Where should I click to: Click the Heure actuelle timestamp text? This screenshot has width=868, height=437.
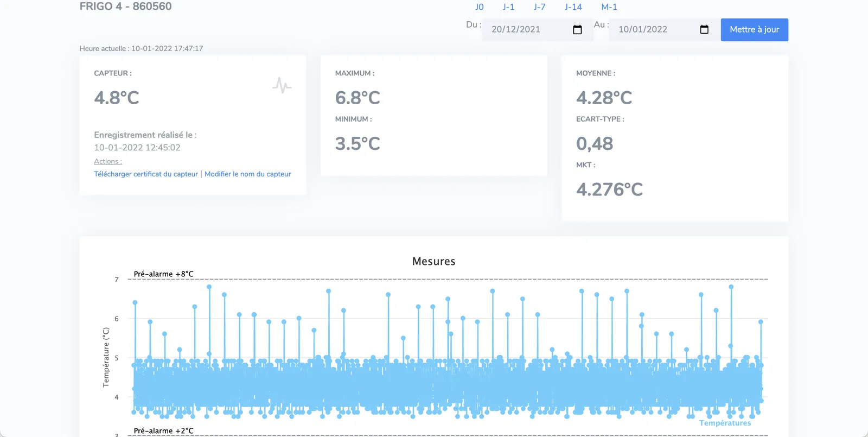point(141,48)
